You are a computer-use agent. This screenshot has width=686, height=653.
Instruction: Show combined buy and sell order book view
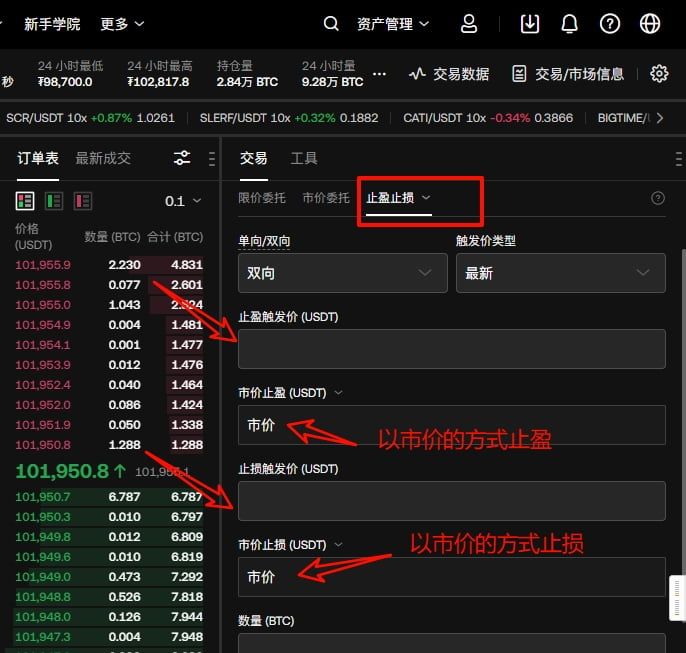pos(25,201)
